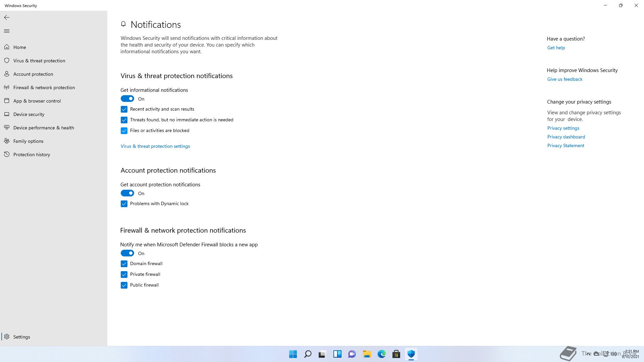Open Account protection page
This screenshot has height=362, width=644.
pyautogui.click(x=54, y=74)
